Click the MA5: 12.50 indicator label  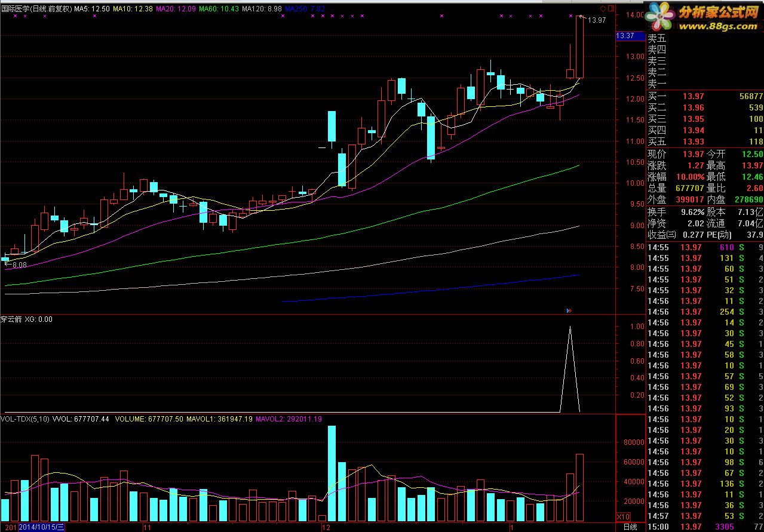pyautogui.click(x=91, y=10)
